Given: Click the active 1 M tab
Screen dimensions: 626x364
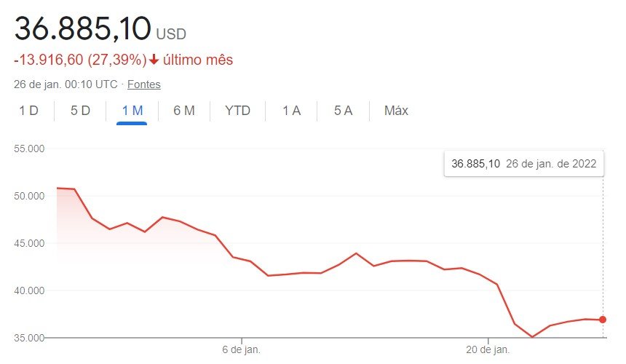Looking at the screenshot, I should point(132,111).
